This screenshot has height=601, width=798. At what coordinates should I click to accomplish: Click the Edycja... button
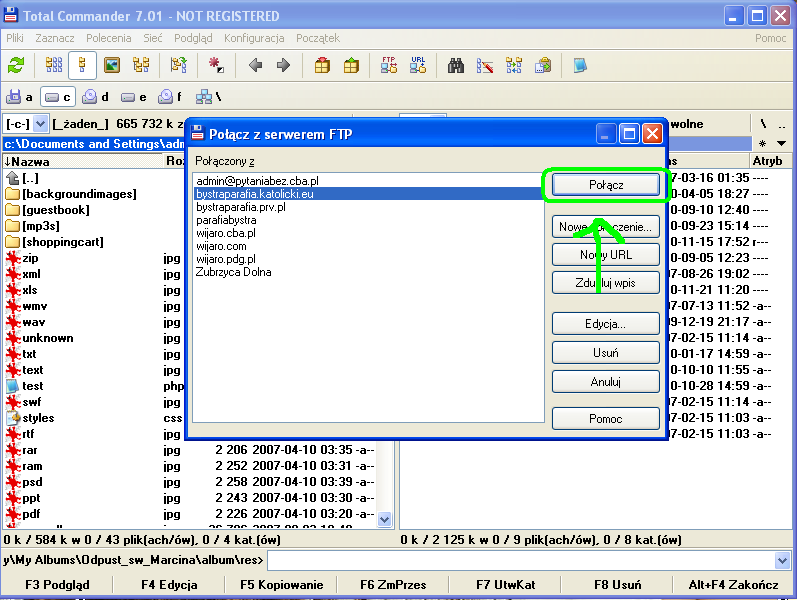605,324
